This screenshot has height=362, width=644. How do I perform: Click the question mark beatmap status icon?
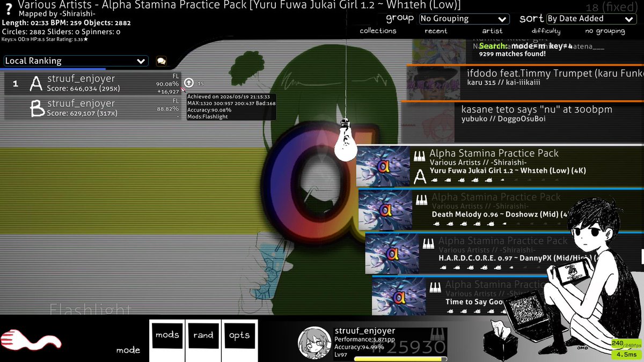8,10
